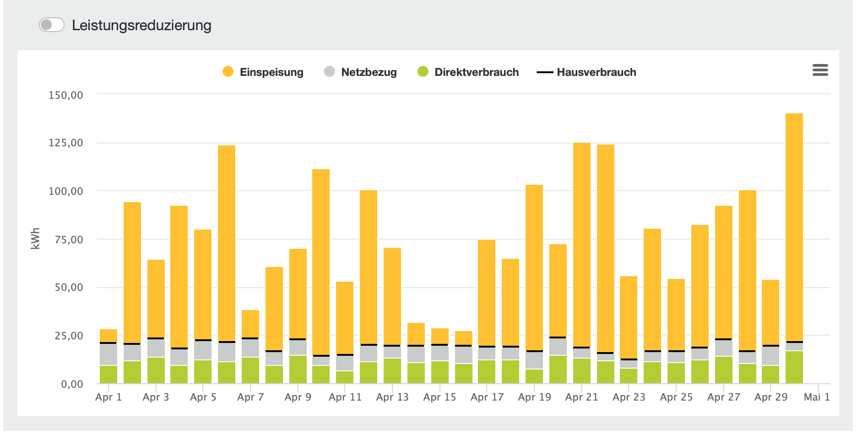This screenshot has width=868, height=439.
Task: Click the 'Apr 27' axis label
Action: tap(724, 397)
